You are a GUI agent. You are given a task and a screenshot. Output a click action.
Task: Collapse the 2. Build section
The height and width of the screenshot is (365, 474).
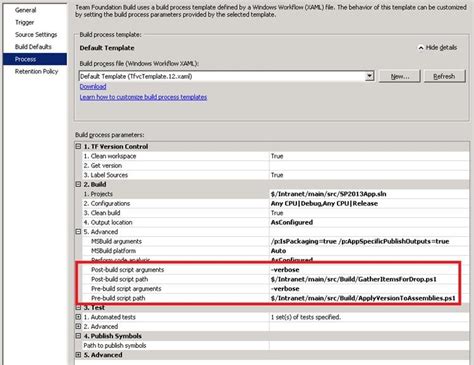point(78,184)
